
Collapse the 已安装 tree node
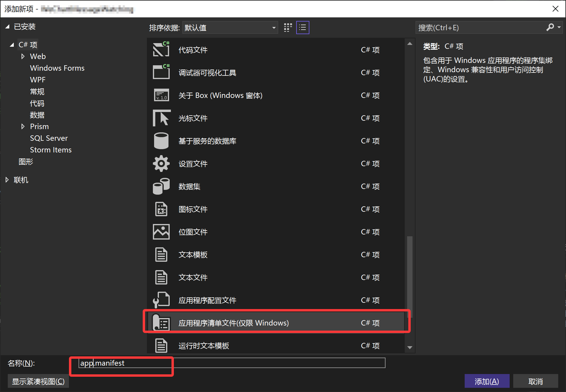(7, 27)
